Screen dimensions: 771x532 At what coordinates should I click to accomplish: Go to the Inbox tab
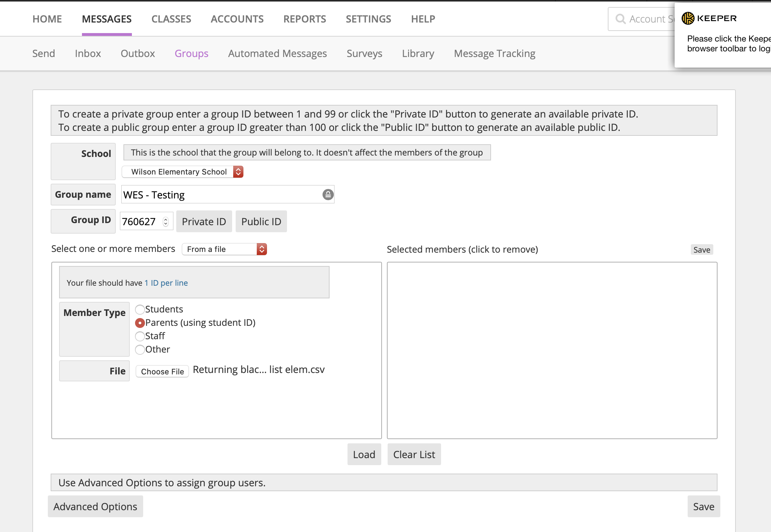click(x=88, y=53)
